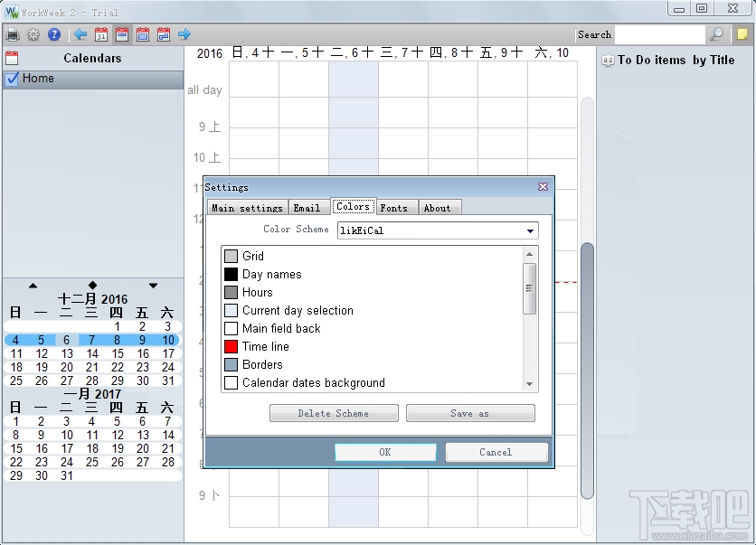Click color list scrollbar up arrow

click(x=529, y=254)
